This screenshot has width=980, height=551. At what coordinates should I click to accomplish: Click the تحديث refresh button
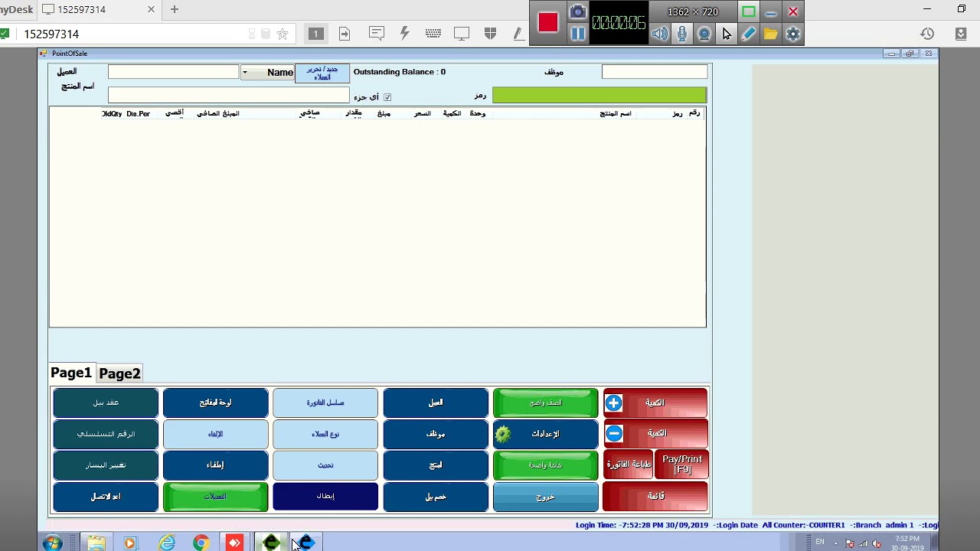325,465
